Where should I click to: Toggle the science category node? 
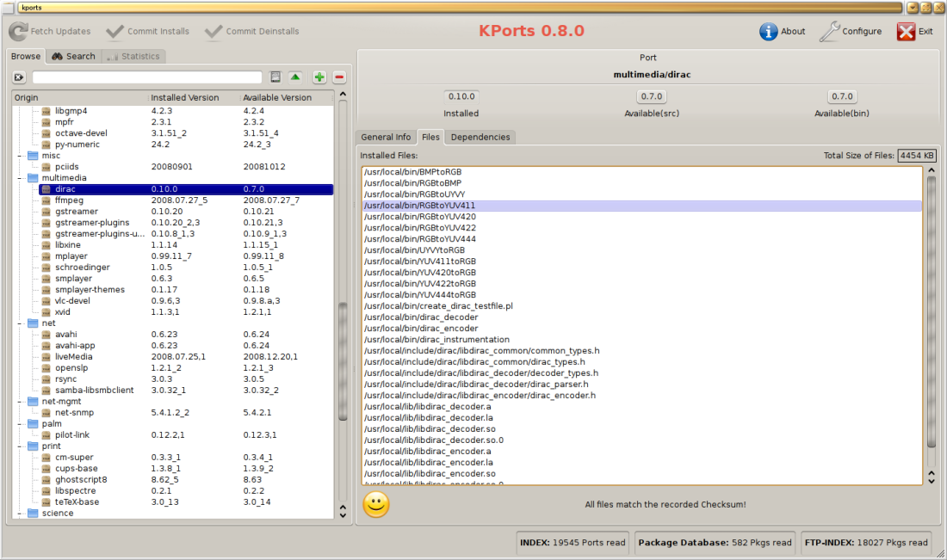[x=20, y=514]
